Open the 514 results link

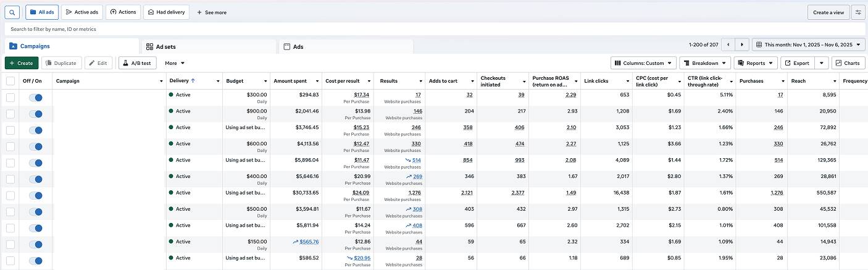(x=416, y=160)
